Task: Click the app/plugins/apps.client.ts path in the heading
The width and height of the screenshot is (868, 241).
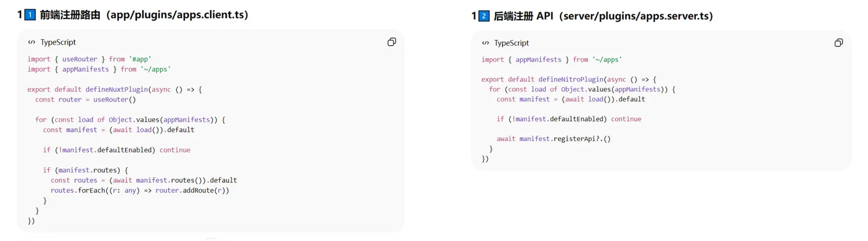Action: [x=177, y=15]
